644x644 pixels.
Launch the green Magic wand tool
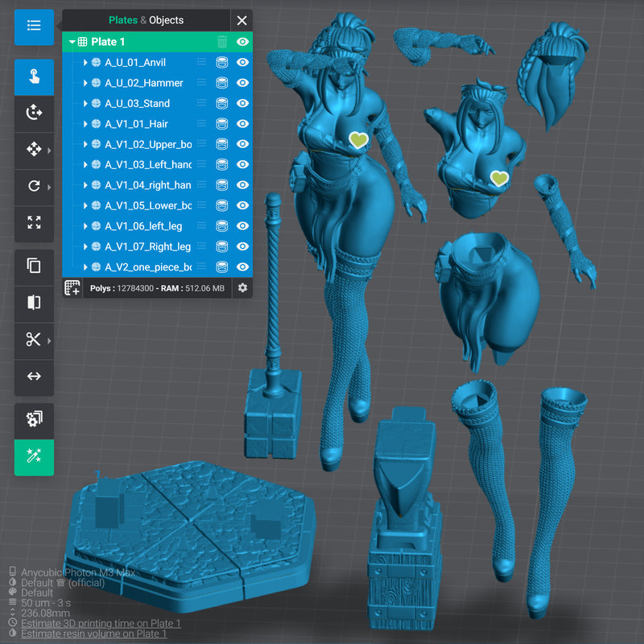point(34,456)
